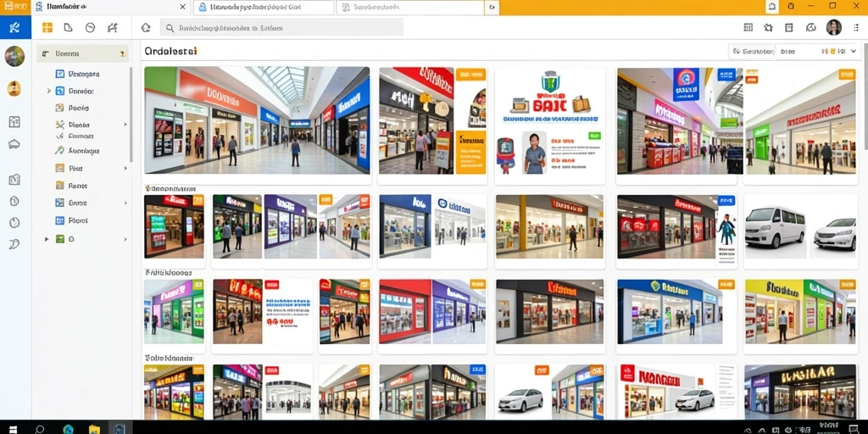Open the sale poster thumbnail with shield logo
This screenshot has height=434, width=868.
tap(549, 123)
